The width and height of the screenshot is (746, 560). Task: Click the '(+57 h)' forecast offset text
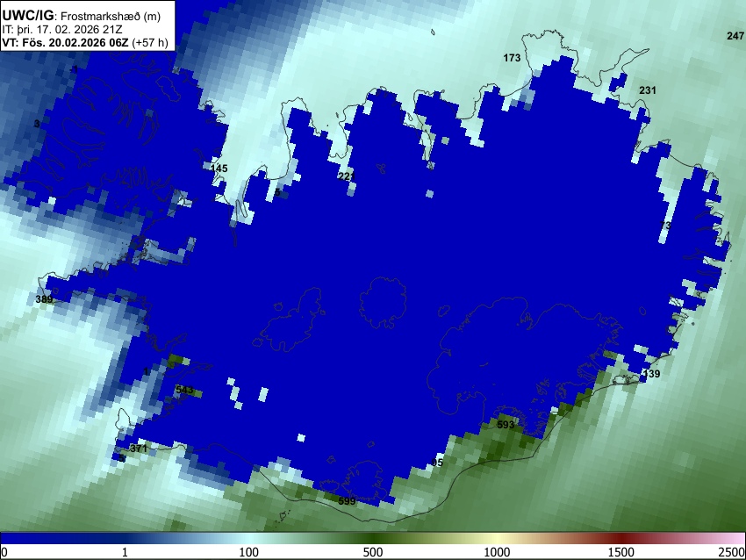point(150,42)
